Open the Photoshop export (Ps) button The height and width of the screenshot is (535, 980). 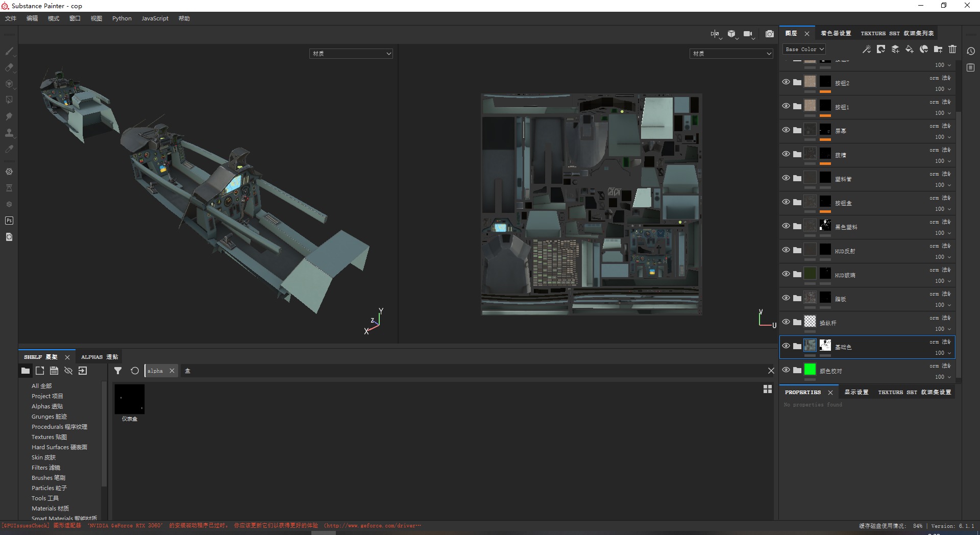click(x=9, y=221)
